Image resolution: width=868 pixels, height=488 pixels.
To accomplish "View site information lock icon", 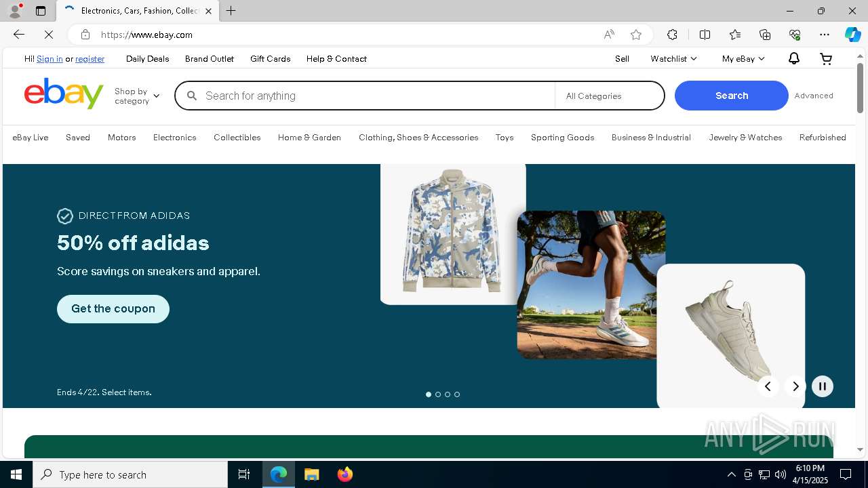I will coord(85,35).
